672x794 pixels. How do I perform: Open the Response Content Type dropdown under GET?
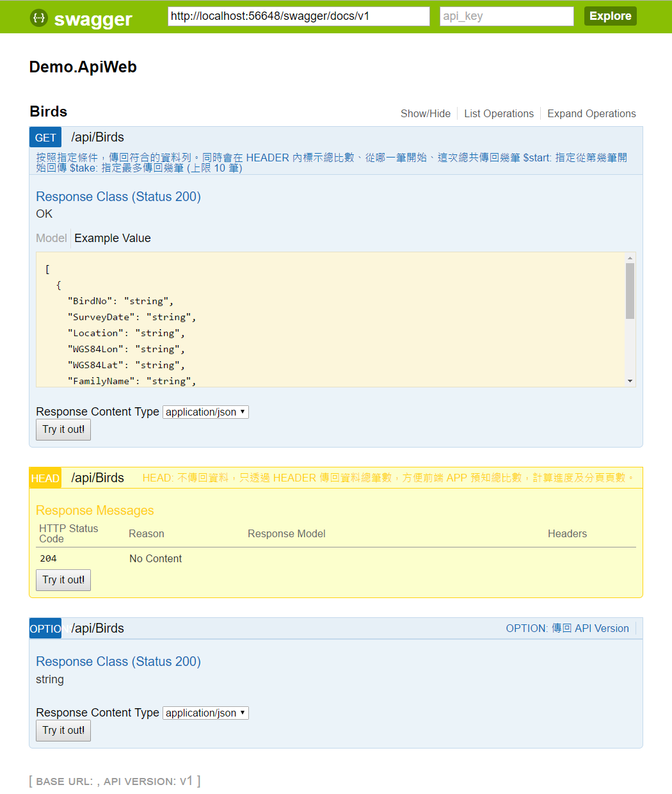pyautogui.click(x=205, y=412)
